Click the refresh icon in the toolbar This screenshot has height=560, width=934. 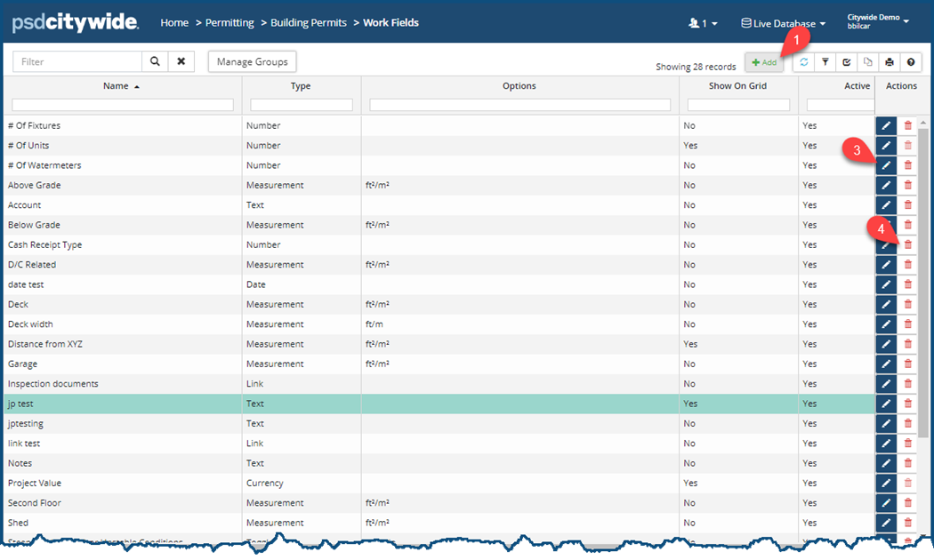(x=804, y=62)
